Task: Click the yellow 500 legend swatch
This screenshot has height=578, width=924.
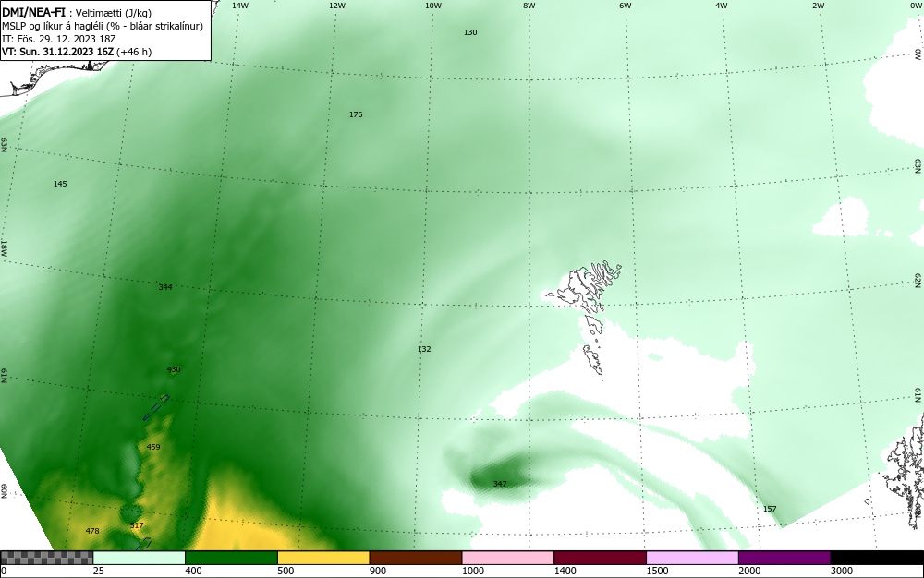Action: pos(323,558)
